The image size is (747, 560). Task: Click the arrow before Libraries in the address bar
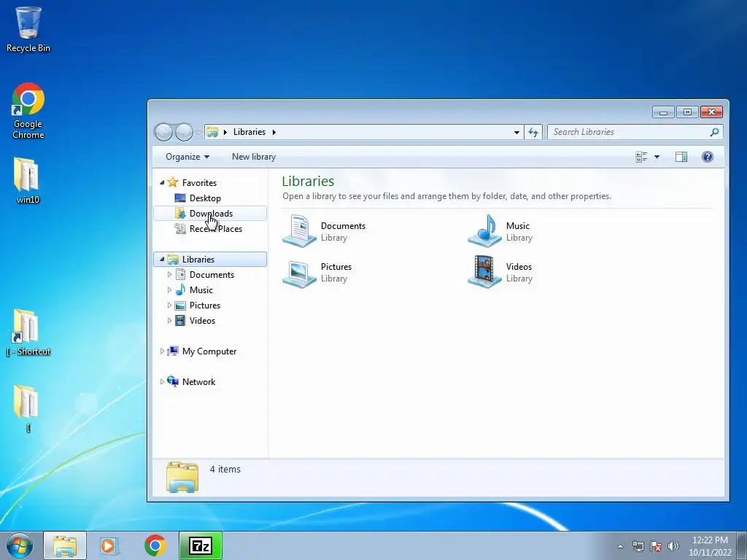(x=225, y=132)
